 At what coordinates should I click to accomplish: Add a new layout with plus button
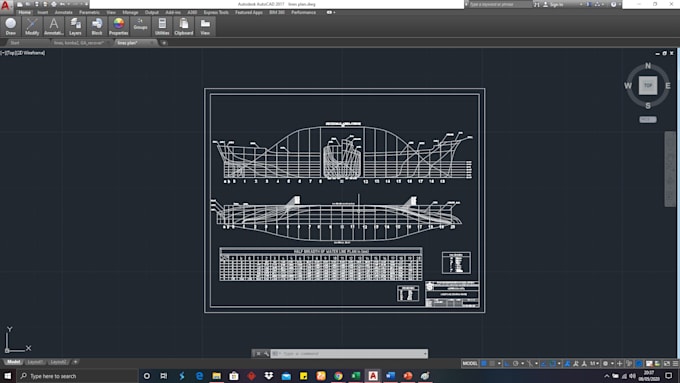(x=75, y=362)
